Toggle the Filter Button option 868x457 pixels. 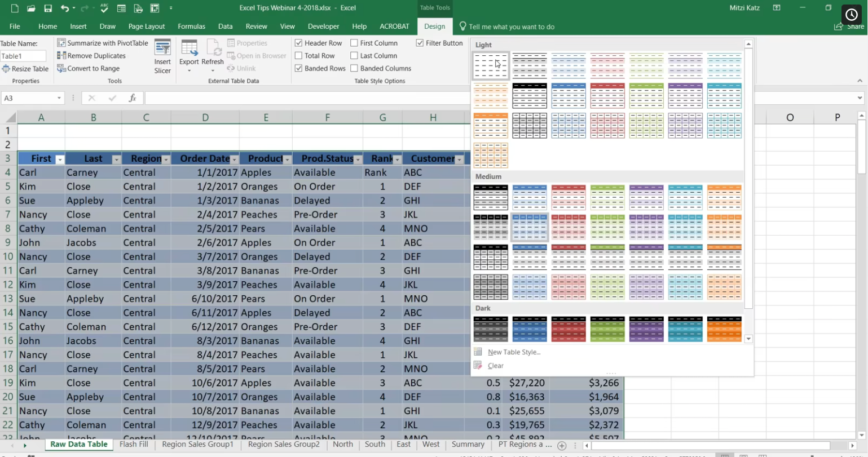click(420, 42)
